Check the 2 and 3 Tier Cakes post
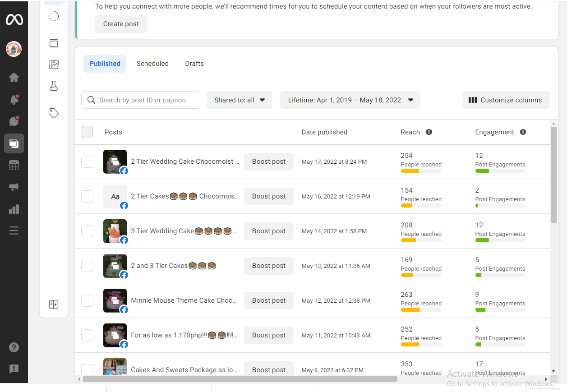Image resolution: width=567 pixels, height=392 pixels. (x=87, y=266)
